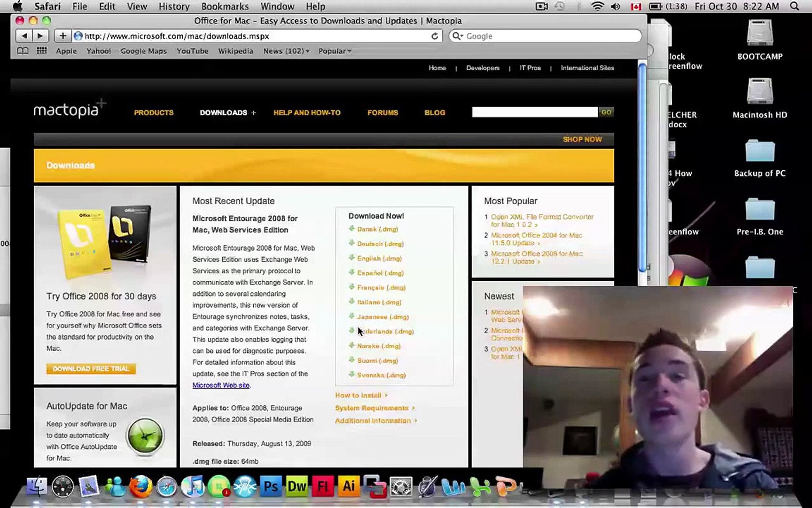This screenshot has height=508, width=812.
Task: Click the volume icon in menu bar
Action: pyautogui.click(x=616, y=7)
